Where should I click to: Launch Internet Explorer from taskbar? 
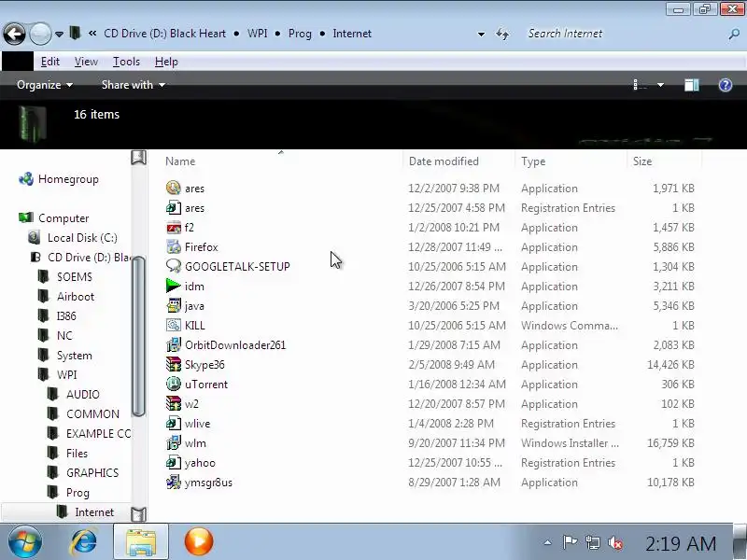click(84, 541)
